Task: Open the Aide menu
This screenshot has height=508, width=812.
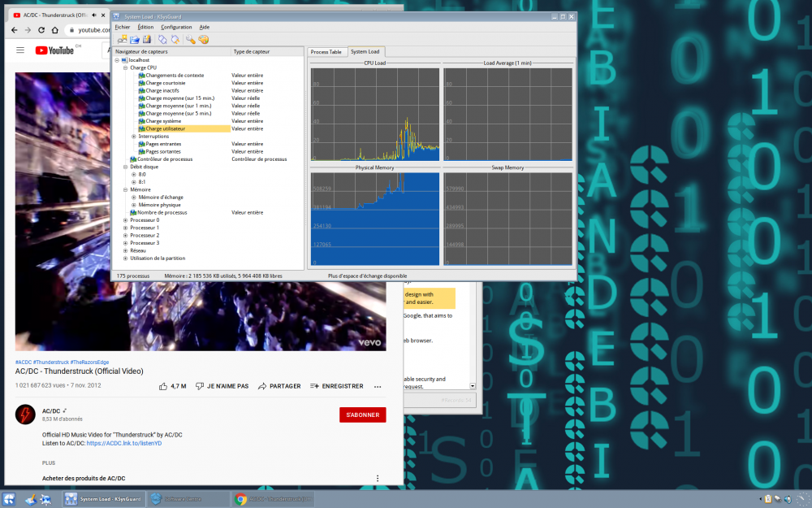Action: coord(205,27)
